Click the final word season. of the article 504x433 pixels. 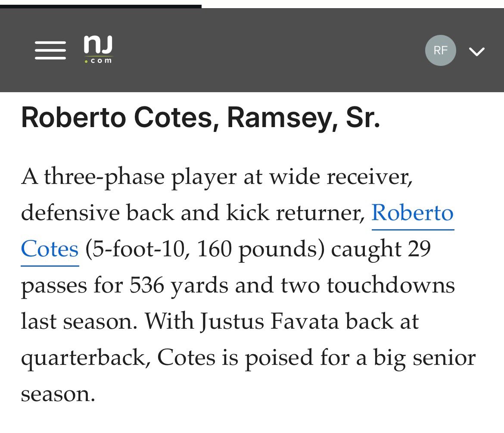click(58, 394)
